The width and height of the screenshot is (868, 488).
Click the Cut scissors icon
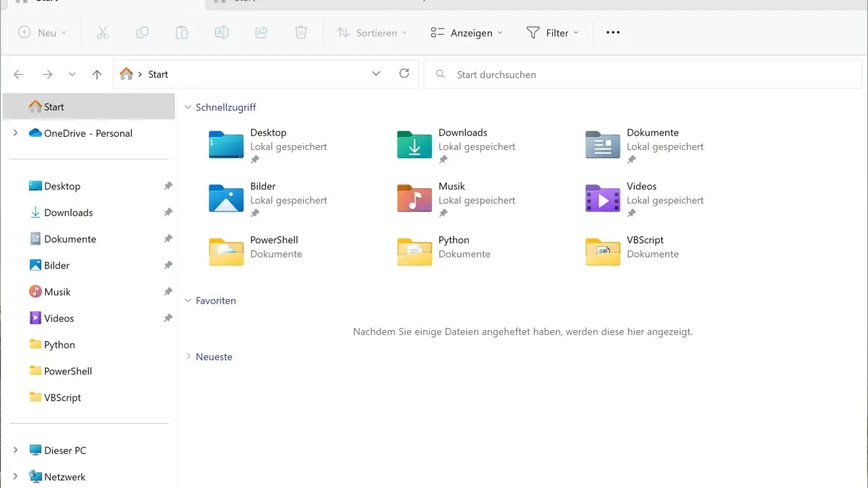(x=102, y=33)
